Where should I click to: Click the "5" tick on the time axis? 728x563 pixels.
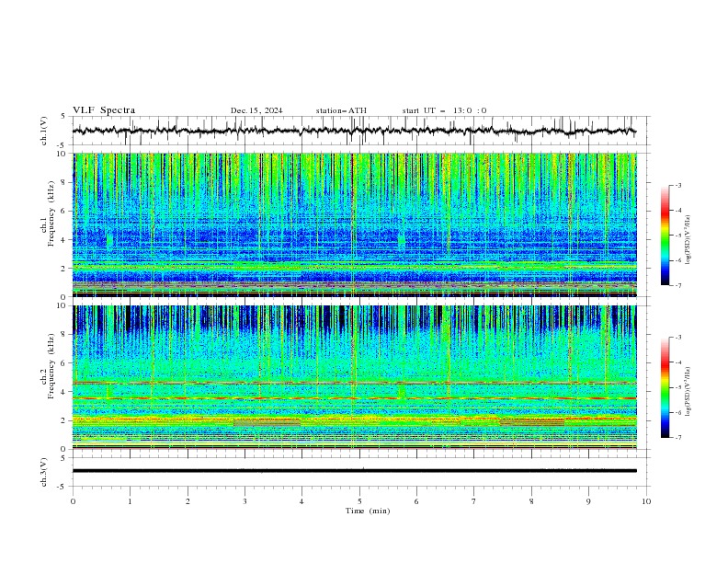(359, 501)
